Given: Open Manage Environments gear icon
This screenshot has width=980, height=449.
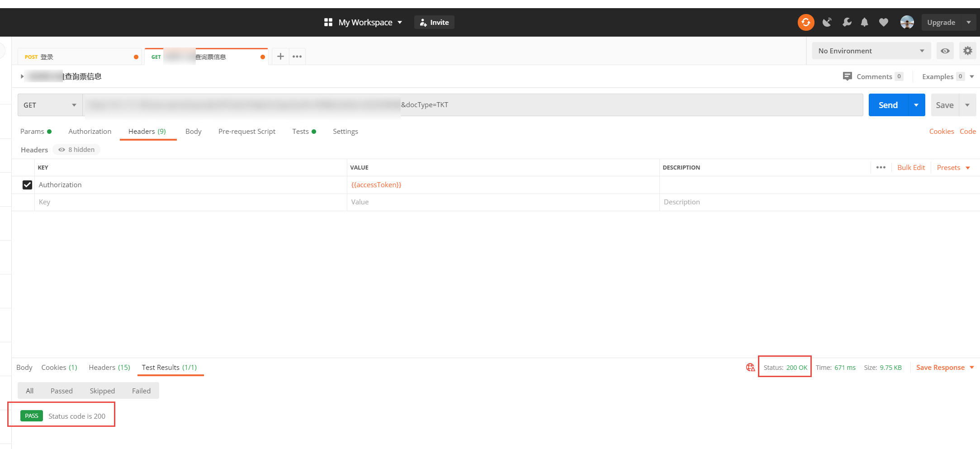Looking at the screenshot, I should coord(967,51).
